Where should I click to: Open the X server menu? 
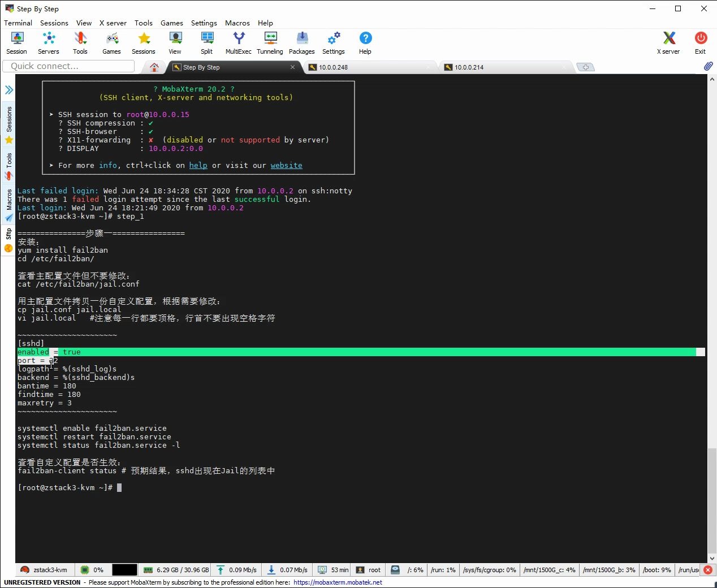click(113, 23)
